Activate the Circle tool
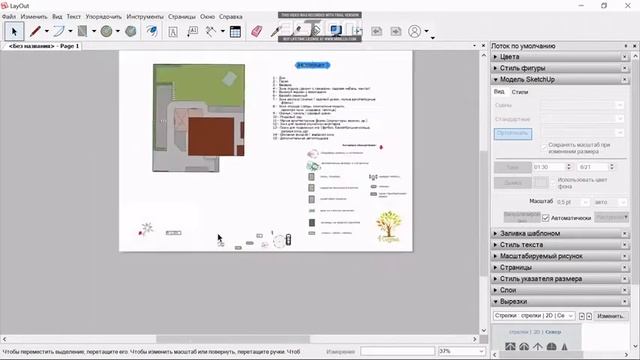Image resolution: width=640 pixels, height=360 pixels. pos(106,31)
